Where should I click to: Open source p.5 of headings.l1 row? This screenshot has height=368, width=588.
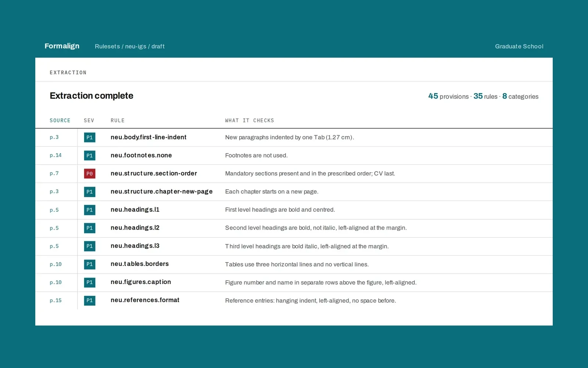(54, 210)
